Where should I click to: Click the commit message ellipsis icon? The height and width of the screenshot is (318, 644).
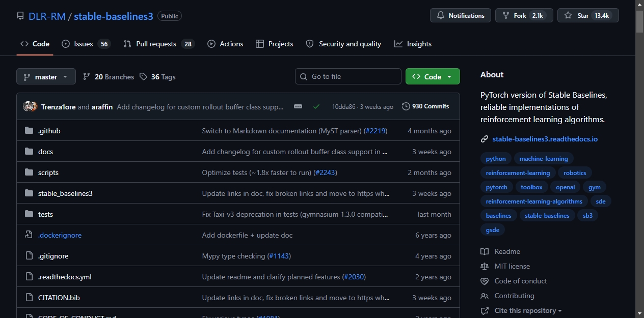pos(298,106)
